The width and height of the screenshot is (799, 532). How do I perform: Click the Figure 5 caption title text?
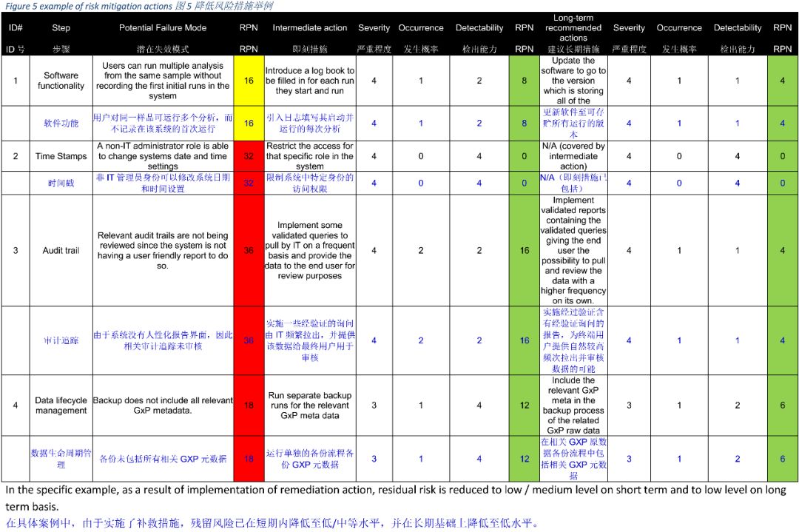coord(139,6)
